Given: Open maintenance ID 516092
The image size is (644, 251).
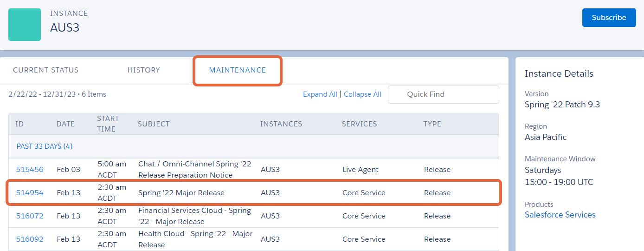Looking at the screenshot, I should (30, 239).
